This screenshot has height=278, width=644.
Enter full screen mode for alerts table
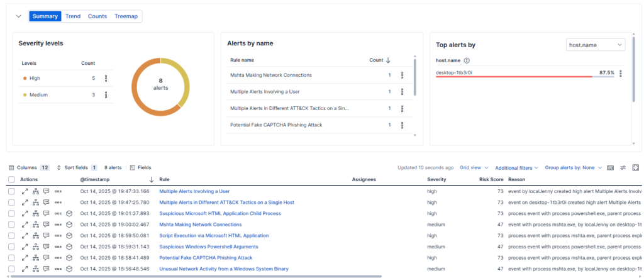(635, 168)
